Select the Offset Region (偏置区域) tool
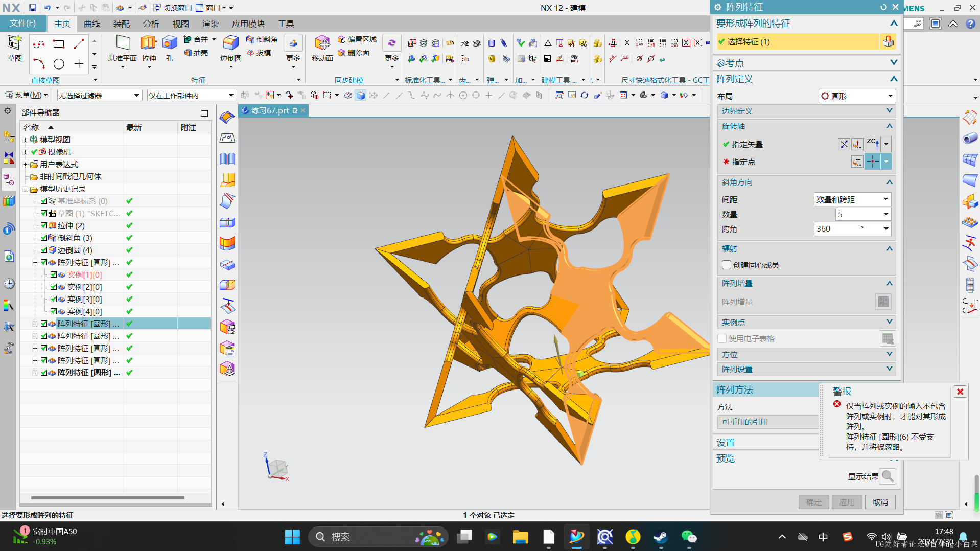Screen dimensions: 980x551 [x=357, y=39]
